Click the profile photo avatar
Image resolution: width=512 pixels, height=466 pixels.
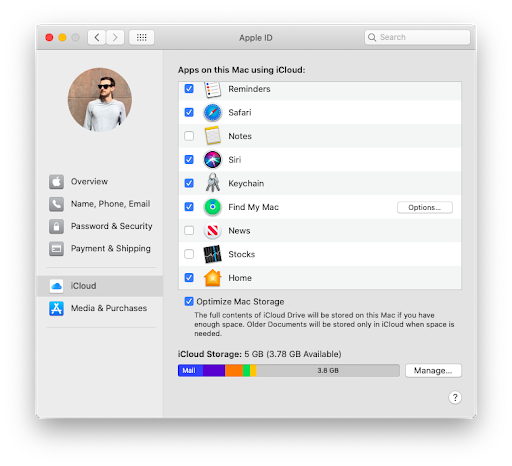[x=100, y=99]
